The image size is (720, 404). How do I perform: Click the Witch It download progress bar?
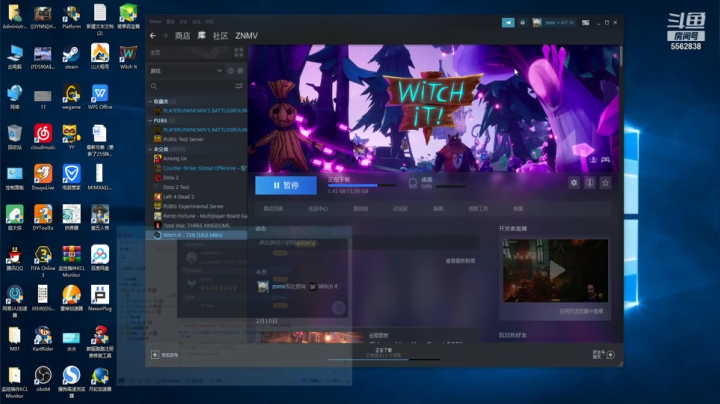(x=362, y=185)
